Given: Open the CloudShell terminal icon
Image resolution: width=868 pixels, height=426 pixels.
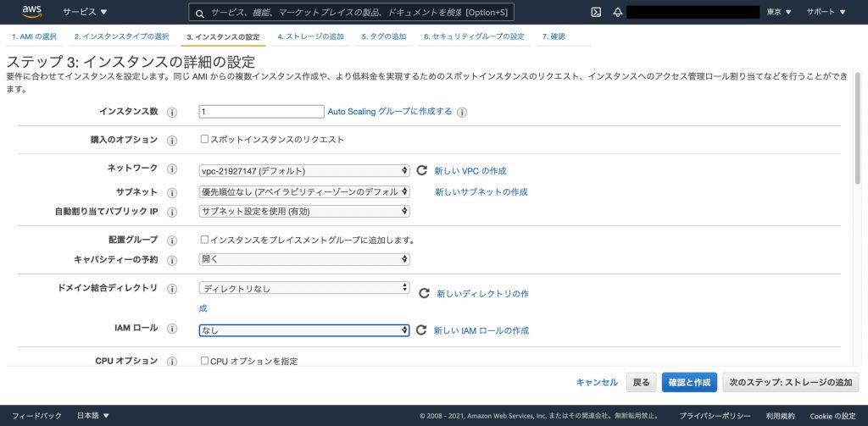Looking at the screenshot, I should point(596,12).
